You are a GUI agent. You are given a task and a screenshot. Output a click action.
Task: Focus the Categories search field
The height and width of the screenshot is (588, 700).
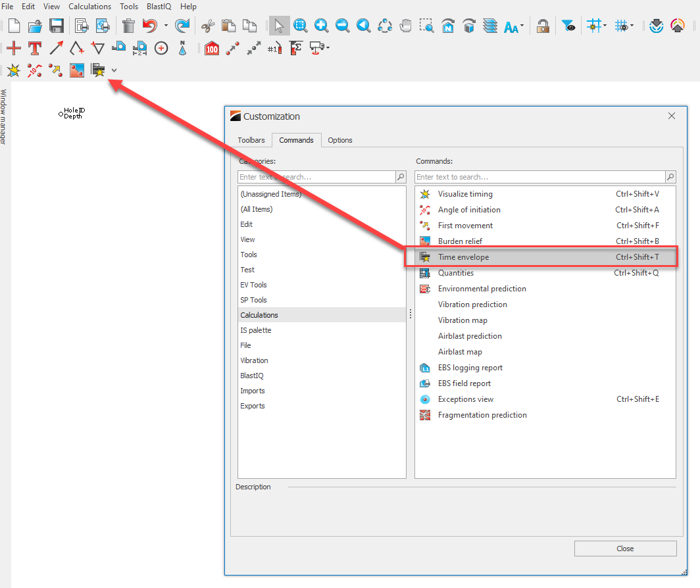coord(316,177)
